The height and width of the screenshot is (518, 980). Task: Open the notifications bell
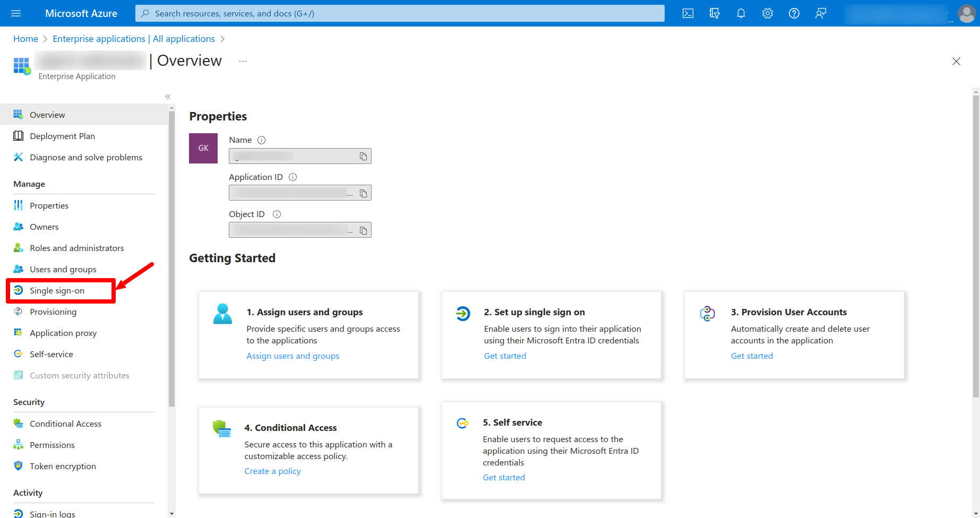[741, 13]
